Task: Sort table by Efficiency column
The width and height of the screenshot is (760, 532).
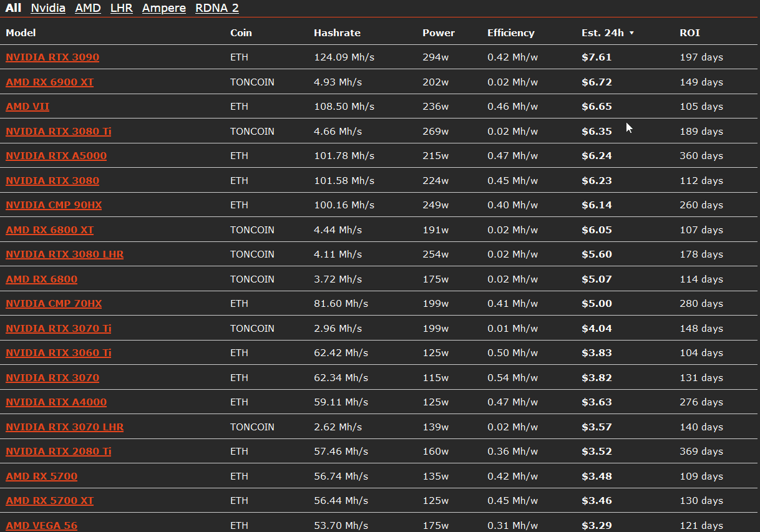Action: [x=511, y=32]
